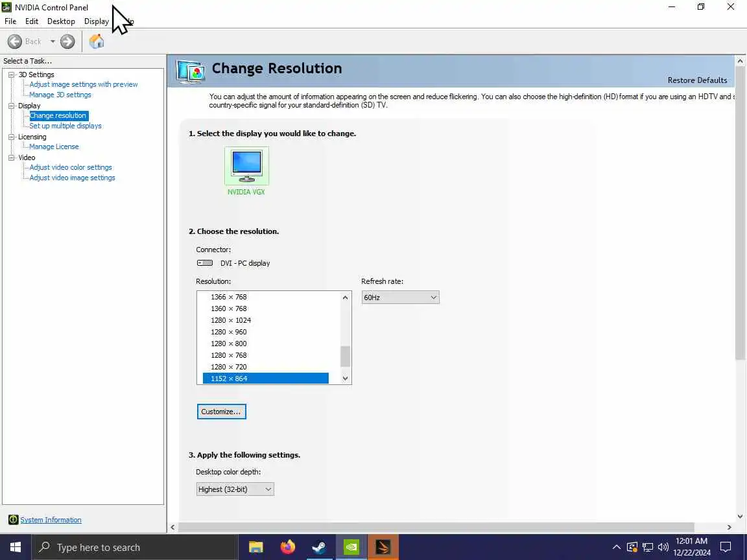
Task: Select the NVIDIA VGX display thumbnail
Action: point(246,166)
